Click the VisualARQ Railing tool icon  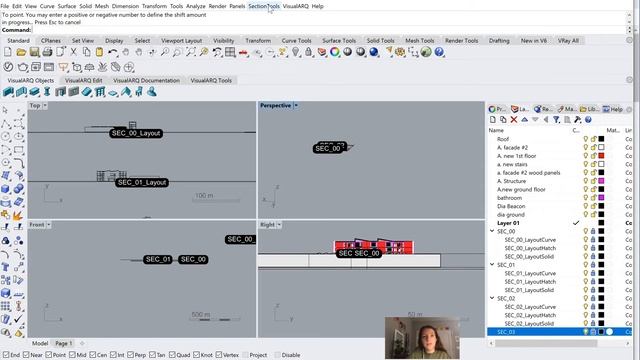[100, 92]
